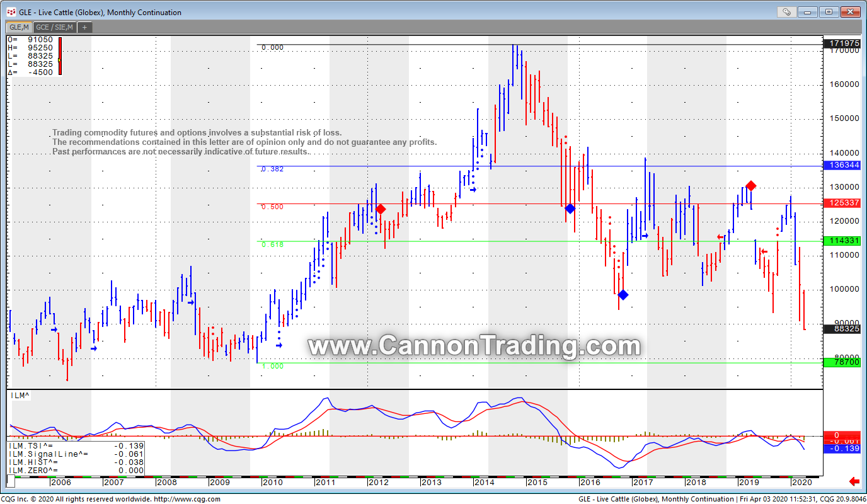Click the red diamond marker near 2019
This screenshot has height=504, width=867.
pos(750,186)
